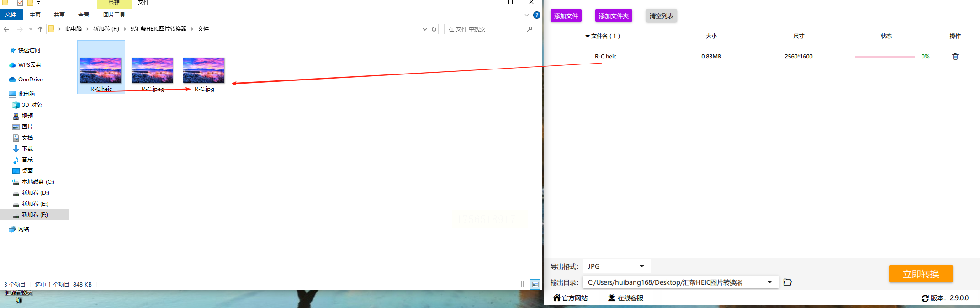Screen dimensions: 980x308
Task: Click the 管理 contextual tab
Action: pos(114,3)
